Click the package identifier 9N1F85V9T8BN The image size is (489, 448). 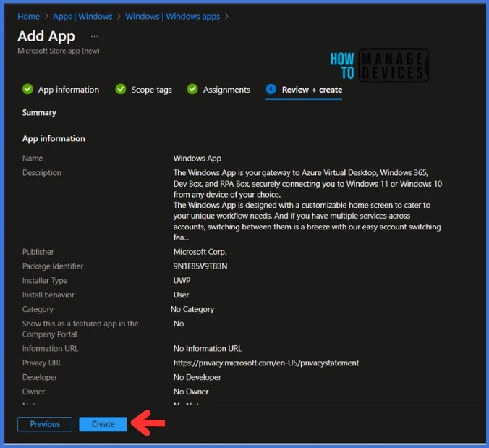[x=200, y=266]
